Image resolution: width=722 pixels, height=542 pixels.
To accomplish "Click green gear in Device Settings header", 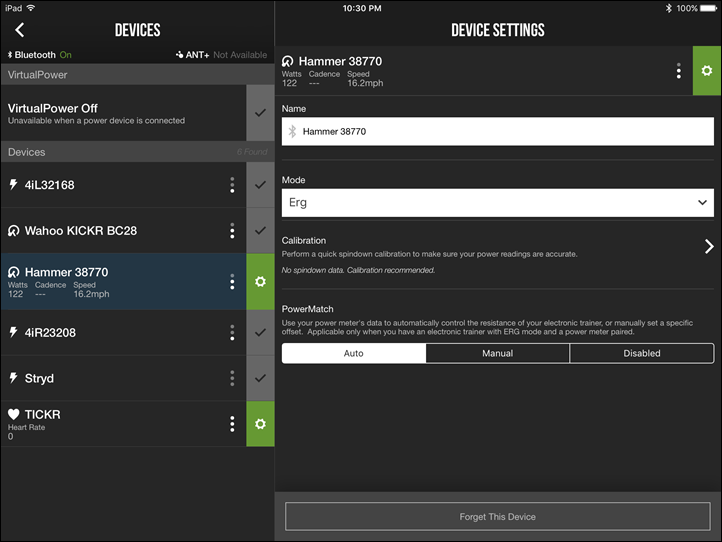I will [x=707, y=71].
